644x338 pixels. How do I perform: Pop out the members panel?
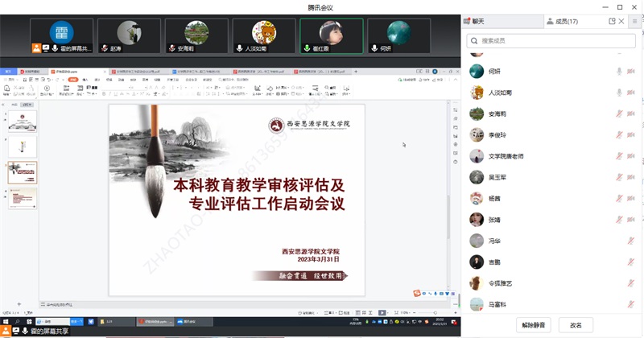612,22
